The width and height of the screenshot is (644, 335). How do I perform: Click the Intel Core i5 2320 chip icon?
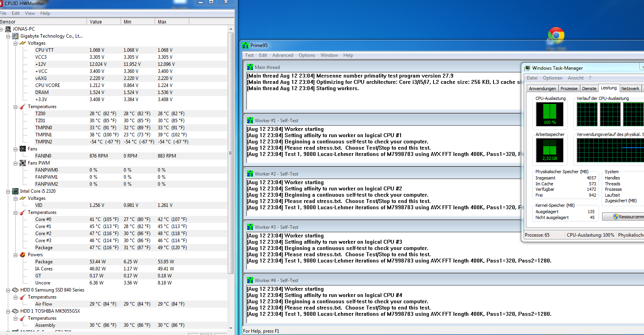(15, 191)
